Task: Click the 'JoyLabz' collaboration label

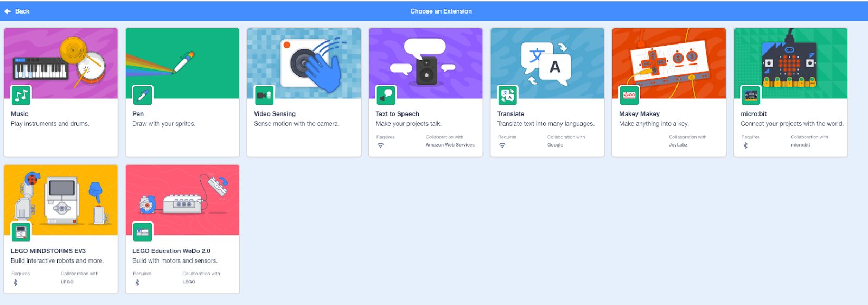Action: [x=678, y=145]
